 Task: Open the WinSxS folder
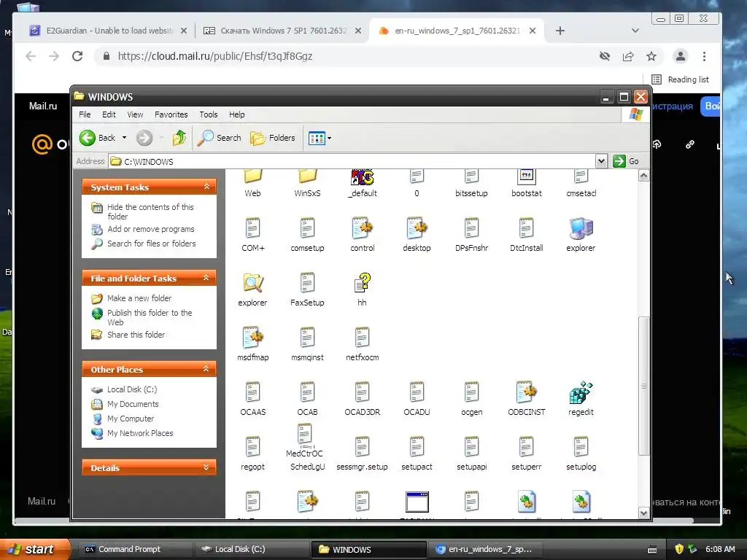coord(307,177)
